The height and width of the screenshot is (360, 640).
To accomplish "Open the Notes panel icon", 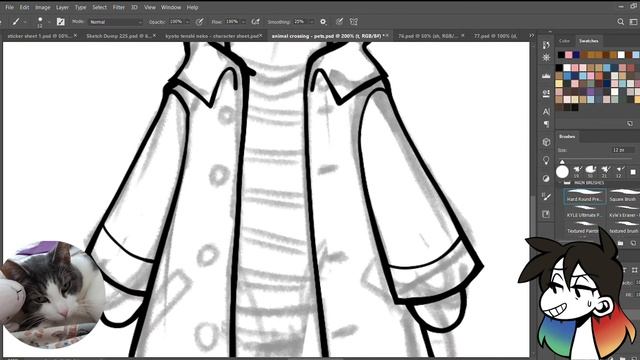I will coord(546,214).
